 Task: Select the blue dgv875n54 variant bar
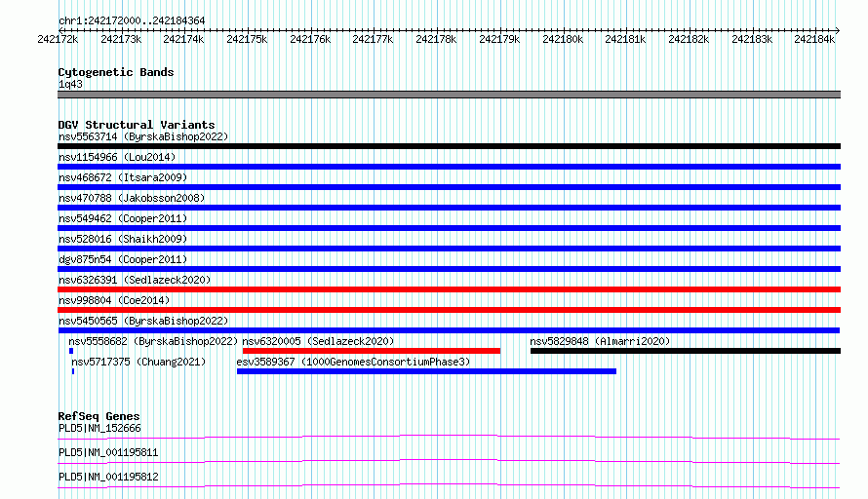click(449, 269)
